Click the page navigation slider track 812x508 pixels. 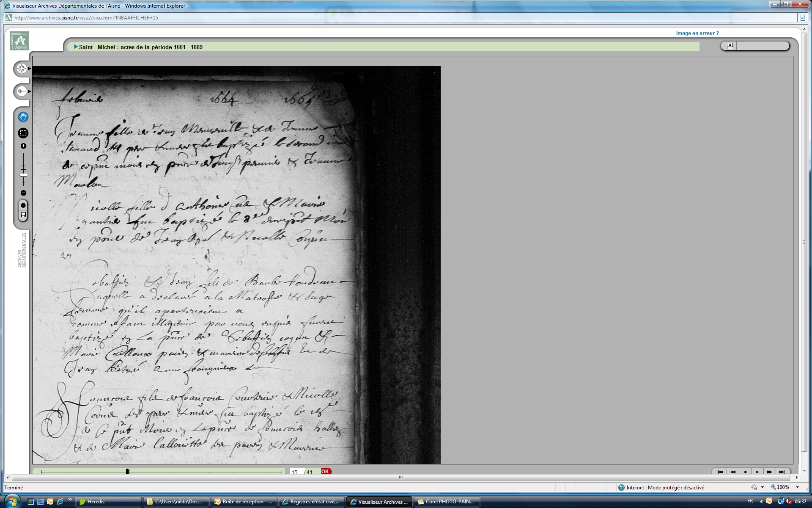tap(203, 472)
